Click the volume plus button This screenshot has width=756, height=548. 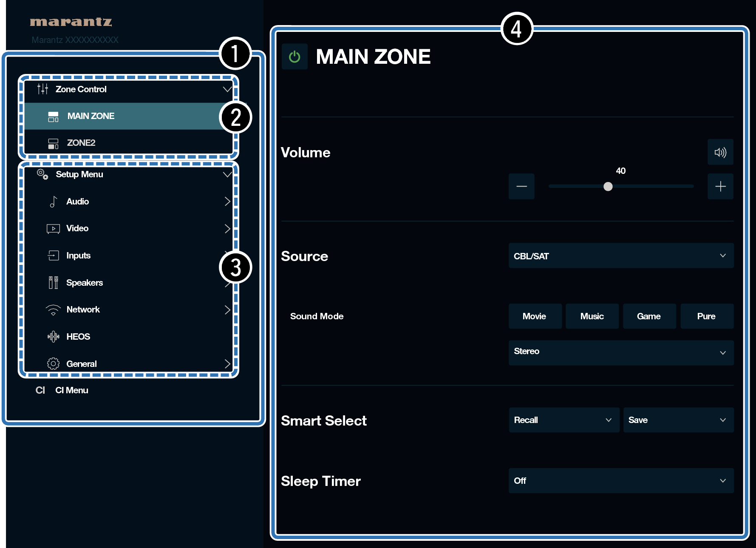(720, 186)
